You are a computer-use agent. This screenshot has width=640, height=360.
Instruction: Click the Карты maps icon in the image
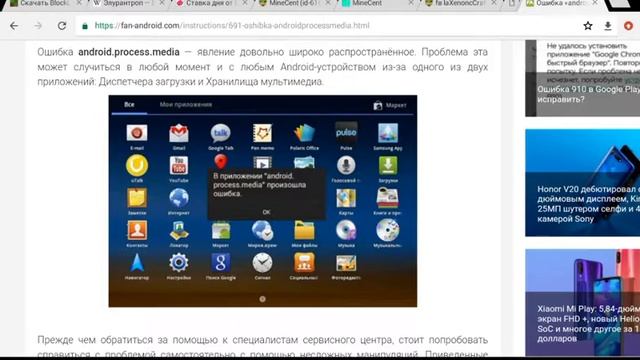(346, 198)
